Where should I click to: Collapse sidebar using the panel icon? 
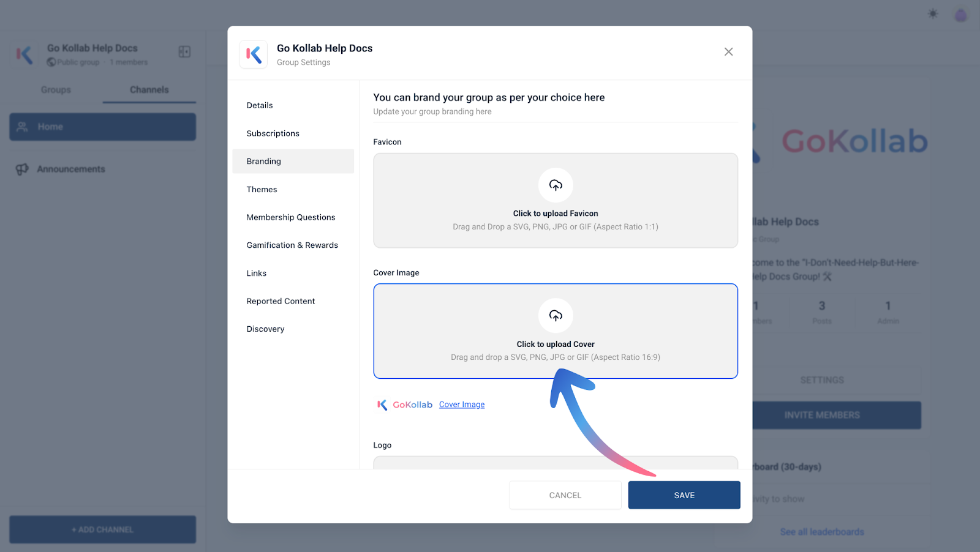184,52
